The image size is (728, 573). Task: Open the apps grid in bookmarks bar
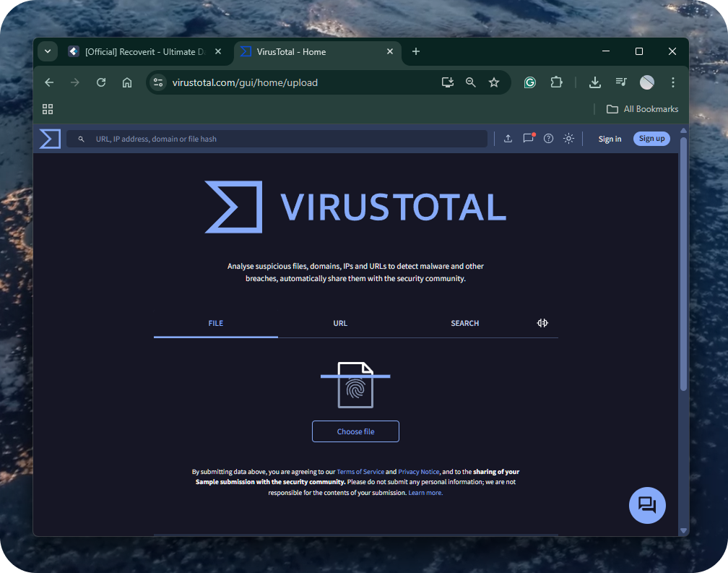point(48,109)
